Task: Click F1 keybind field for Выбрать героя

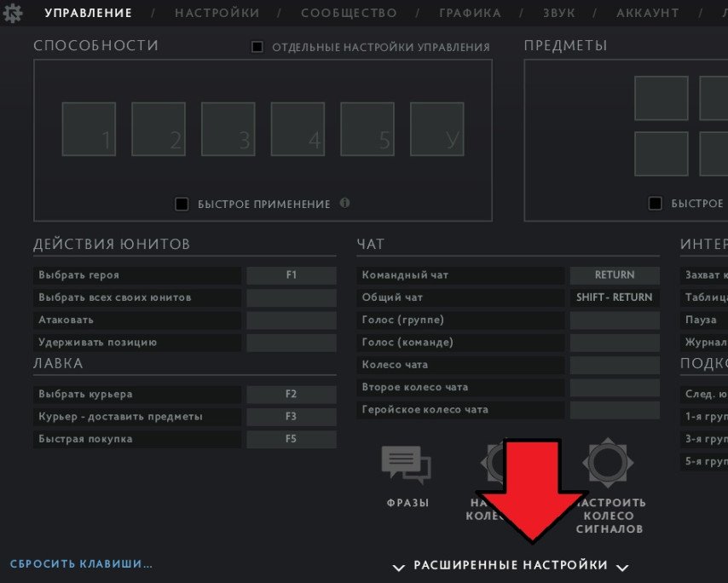Action: [290, 274]
